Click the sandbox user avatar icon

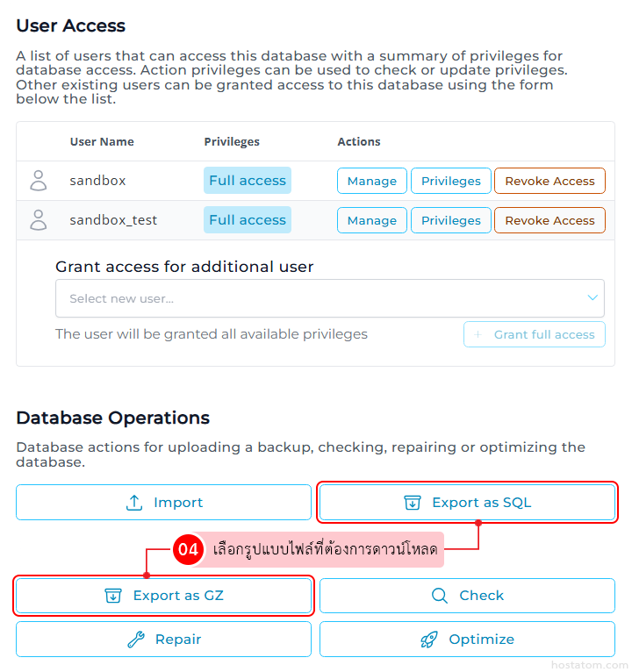[x=39, y=181]
